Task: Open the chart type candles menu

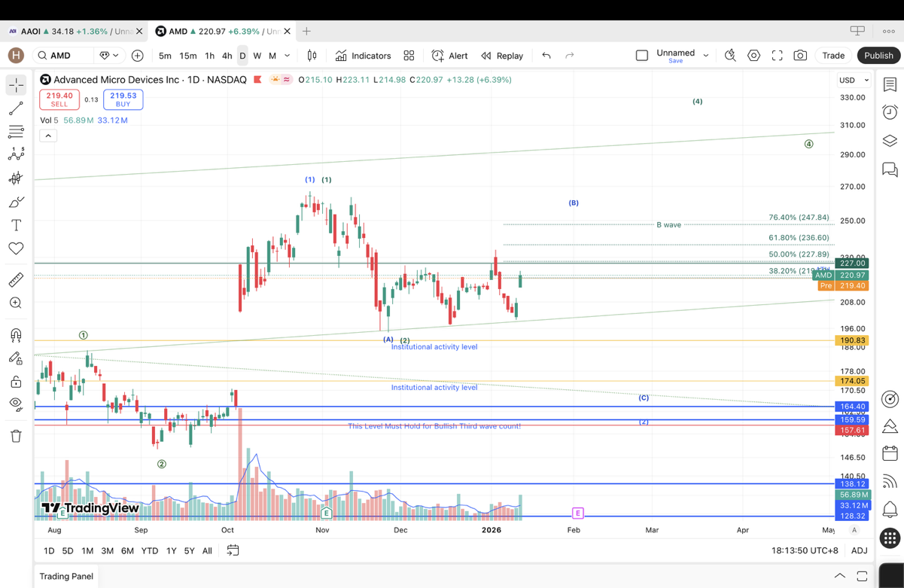Action: pyautogui.click(x=312, y=56)
